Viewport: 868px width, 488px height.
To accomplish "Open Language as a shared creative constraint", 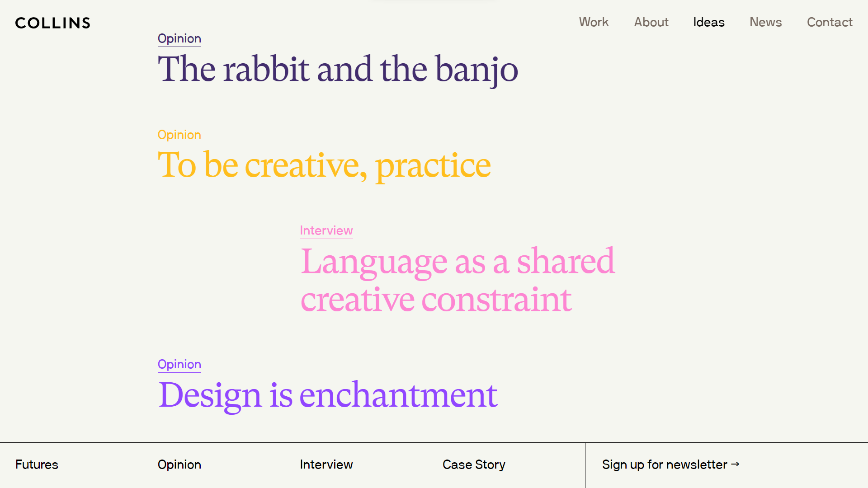I will click(x=458, y=280).
